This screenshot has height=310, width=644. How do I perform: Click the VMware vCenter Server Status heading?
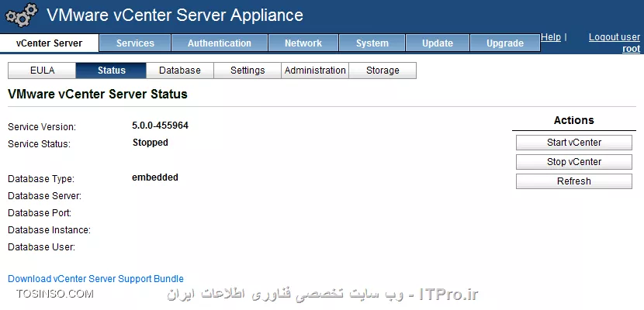pyautogui.click(x=98, y=95)
